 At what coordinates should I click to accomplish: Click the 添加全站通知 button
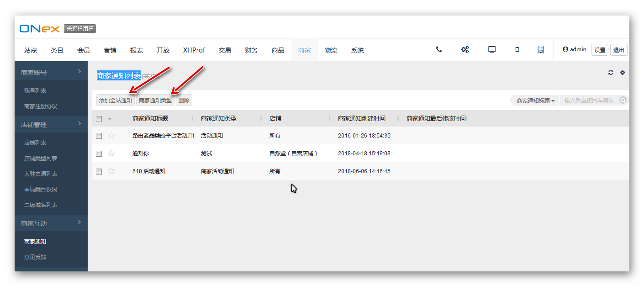[116, 101]
